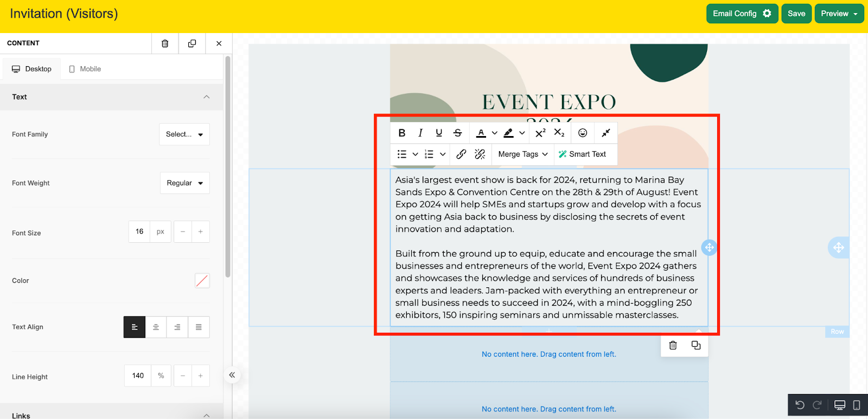Screen dimensions: 868x419
Task: Open the highlight color dropdown arrow
Action: 522,133
